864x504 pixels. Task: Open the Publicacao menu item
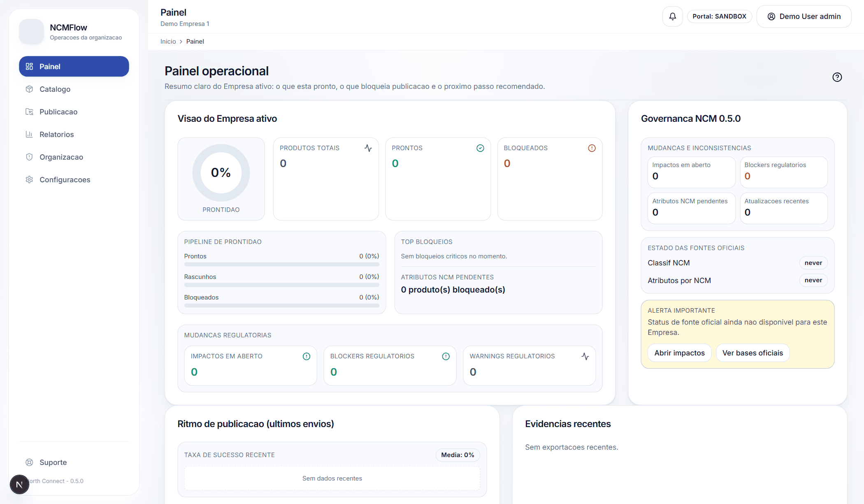(x=58, y=112)
